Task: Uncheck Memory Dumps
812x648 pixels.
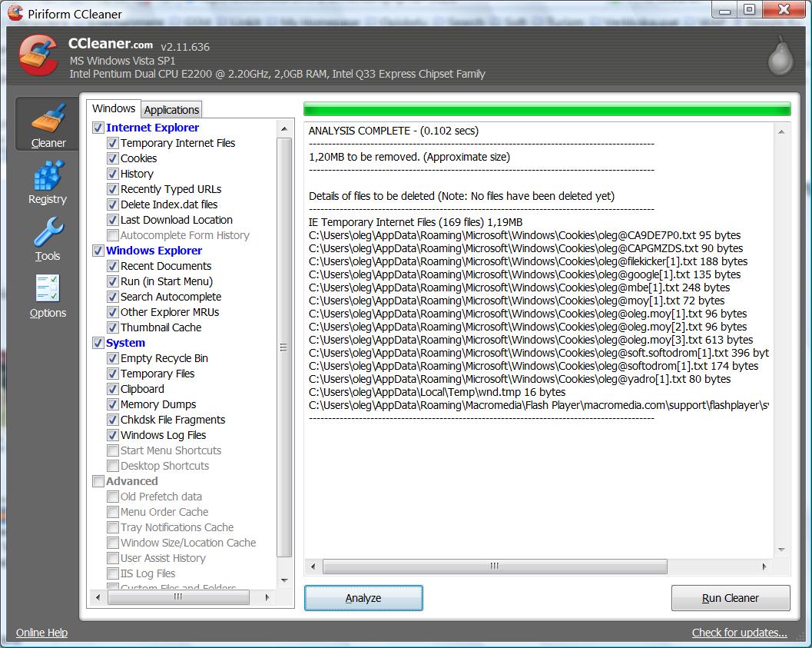Action: 112,404
